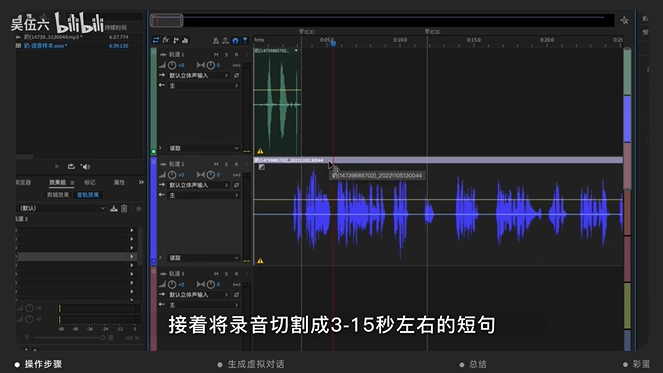Toggle the metronome icon above tracks

(216, 41)
